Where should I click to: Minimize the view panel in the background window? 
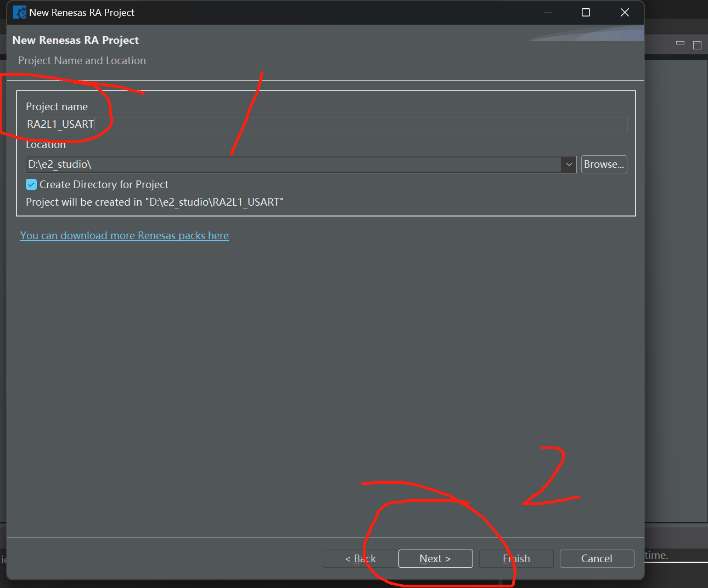click(x=681, y=43)
